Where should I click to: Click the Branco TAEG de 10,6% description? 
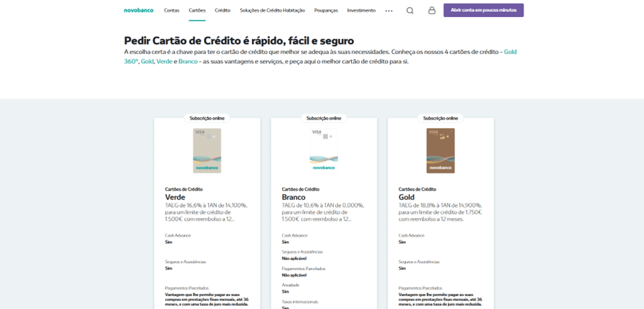[323, 212]
